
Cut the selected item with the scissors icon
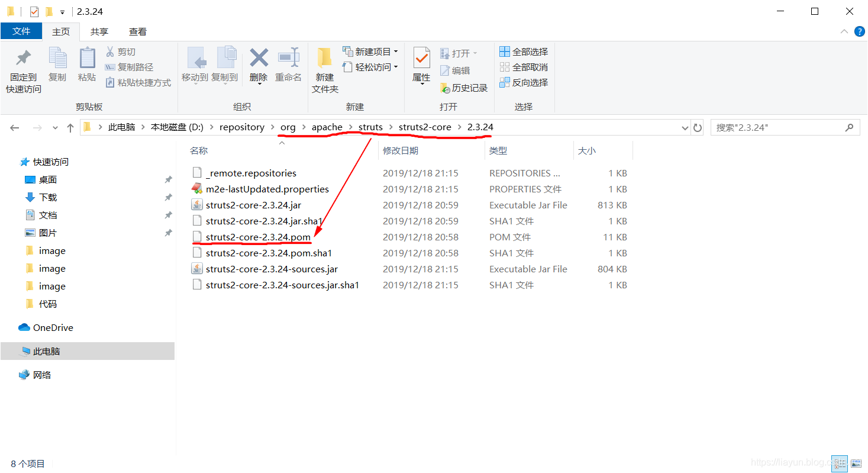point(121,52)
